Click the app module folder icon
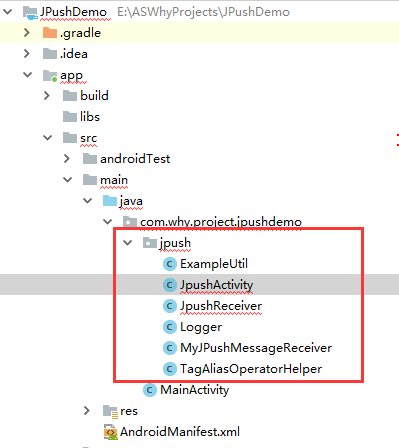The image size is (399, 448). tap(50, 75)
